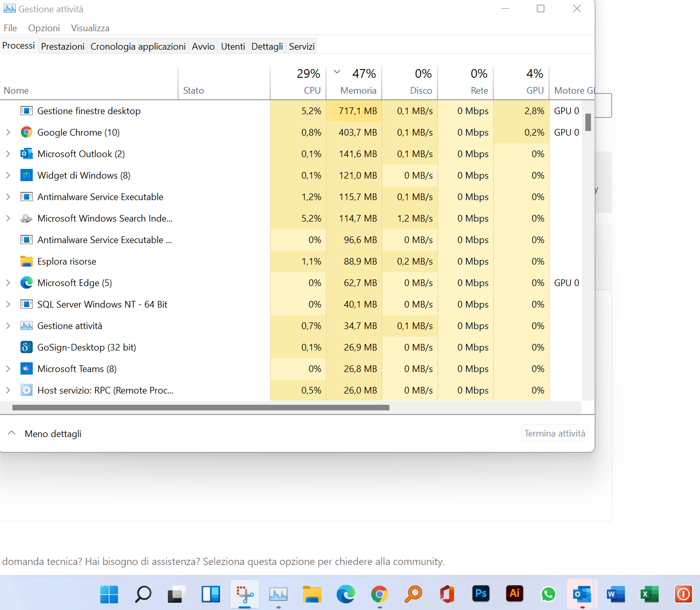The image size is (700, 610).
Task: Select the 2,8% GPU usage cell
Action: click(x=521, y=111)
